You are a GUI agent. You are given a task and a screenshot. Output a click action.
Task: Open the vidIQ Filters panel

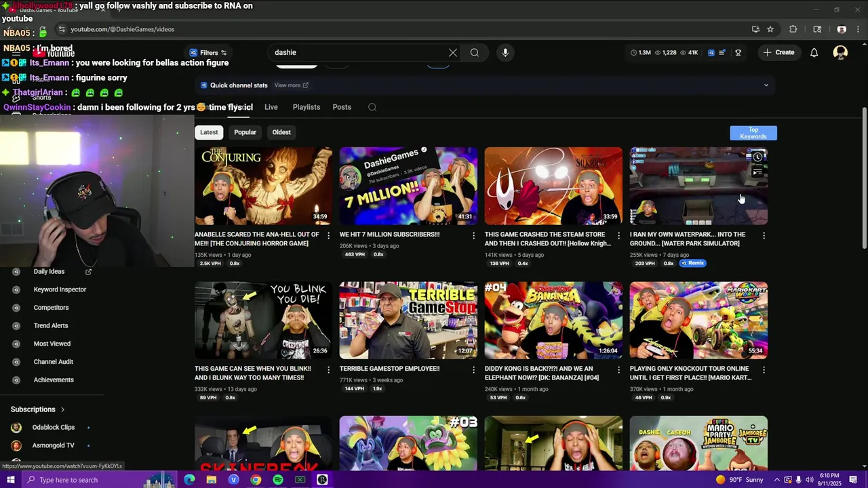(x=208, y=52)
